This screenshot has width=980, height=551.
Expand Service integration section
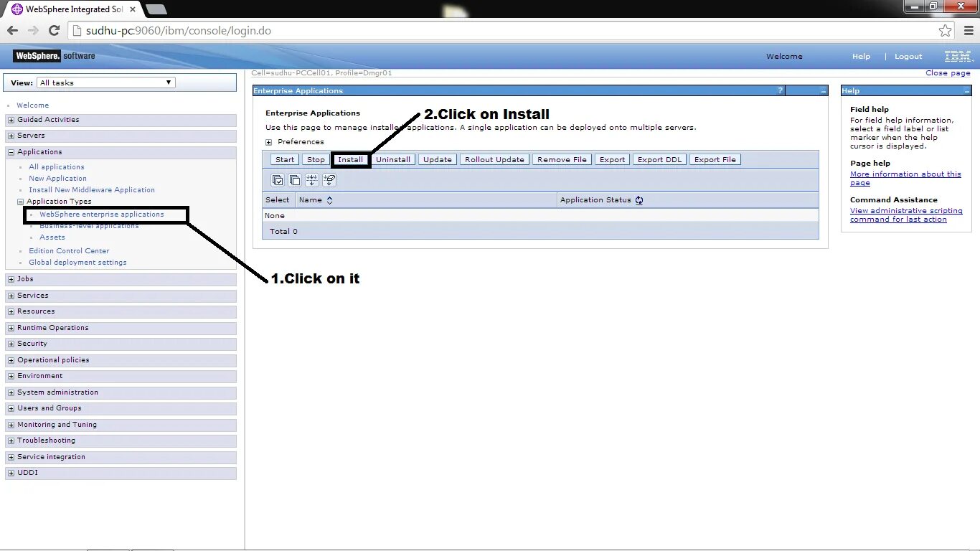11,457
